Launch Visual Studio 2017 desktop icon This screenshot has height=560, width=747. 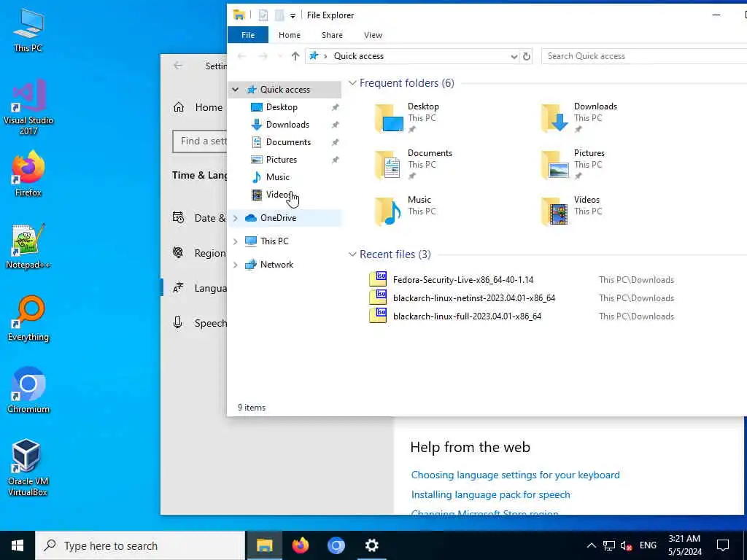point(28,106)
